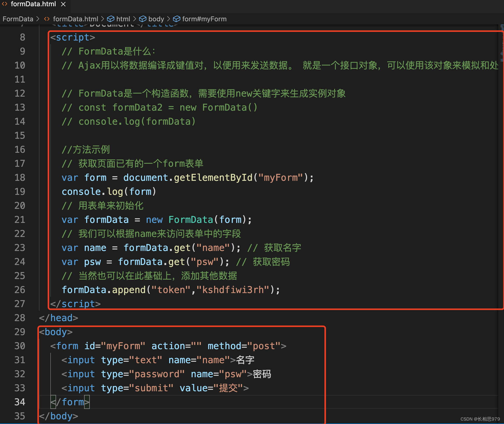Open the form#myForm breadcrumb item
The width and height of the screenshot is (504, 424).
[204, 19]
